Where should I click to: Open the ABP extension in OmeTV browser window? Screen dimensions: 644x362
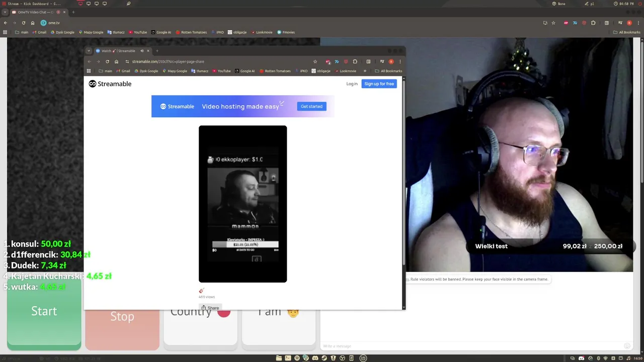coord(566,23)
